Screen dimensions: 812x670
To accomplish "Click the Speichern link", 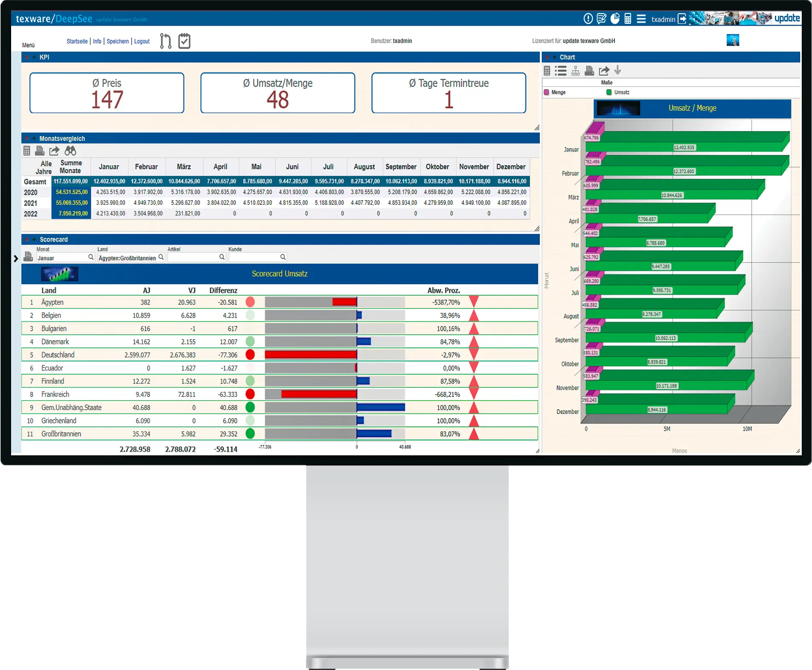I will [117, 41].
